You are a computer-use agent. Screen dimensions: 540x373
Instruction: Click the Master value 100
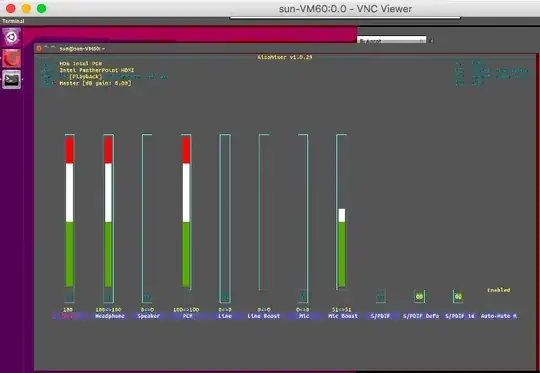(x=68, y=309)
